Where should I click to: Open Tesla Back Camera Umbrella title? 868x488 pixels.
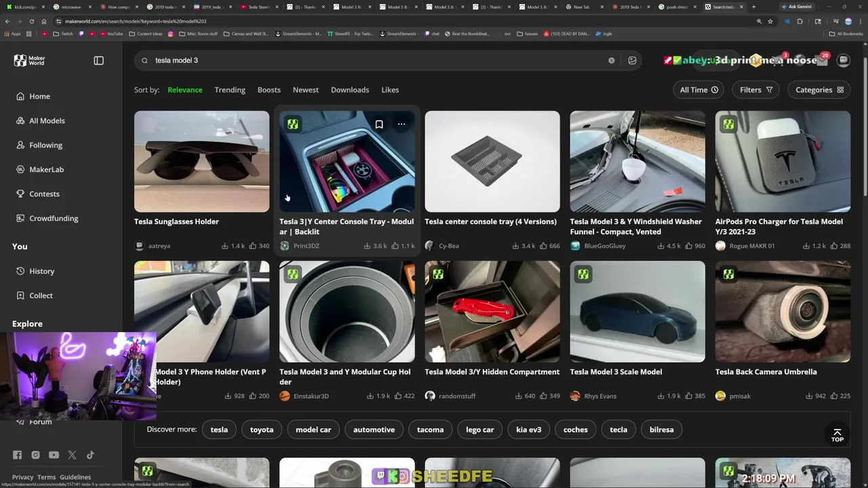[766, 371]
